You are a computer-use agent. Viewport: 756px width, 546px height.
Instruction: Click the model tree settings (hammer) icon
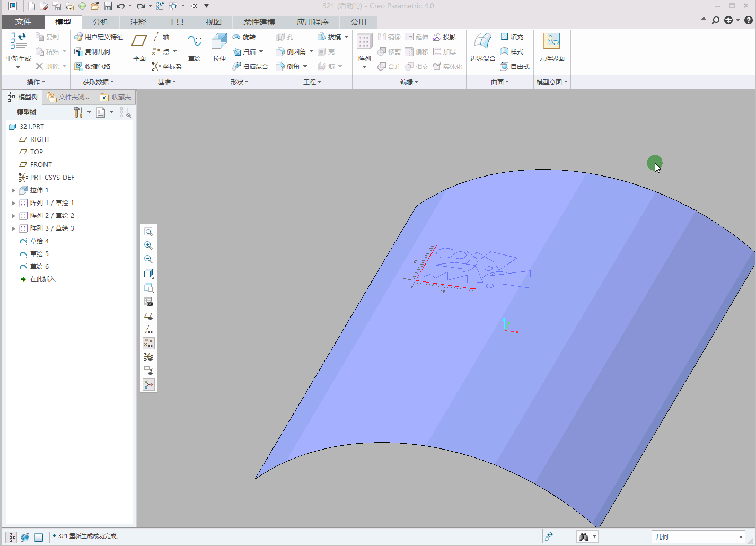click(x=78, y=112)
